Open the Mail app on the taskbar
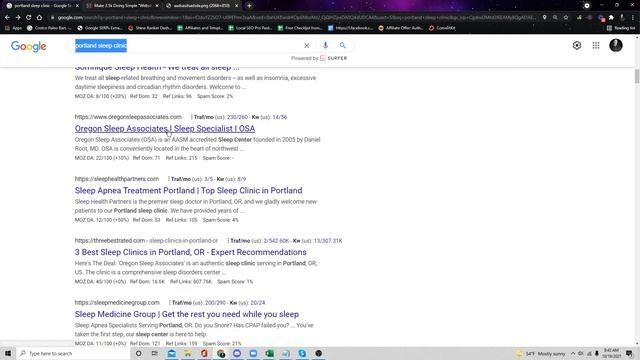This screenshot has width=640, height=360. click(x=172, y=353)
